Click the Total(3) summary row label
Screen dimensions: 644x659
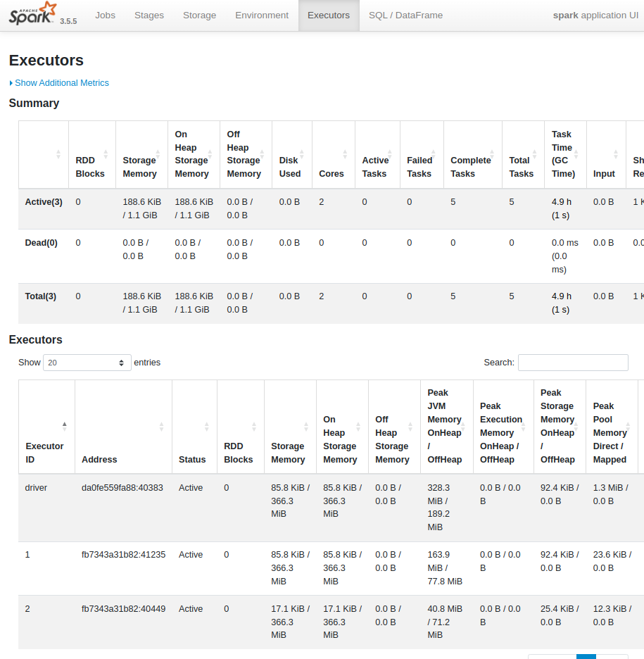coord(40,296)
